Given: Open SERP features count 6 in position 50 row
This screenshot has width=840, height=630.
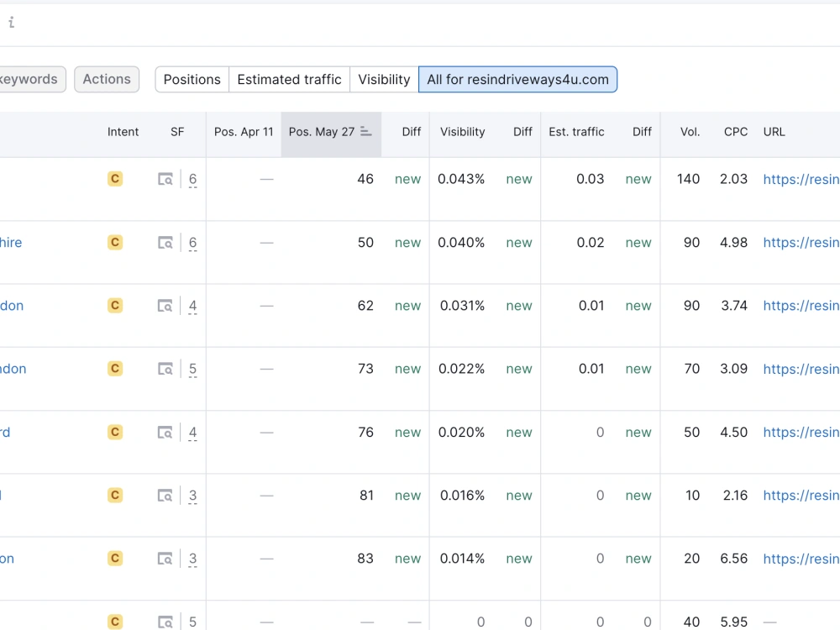Looking at the screenshot, I should pyautogui.click(x=193, y=244).
